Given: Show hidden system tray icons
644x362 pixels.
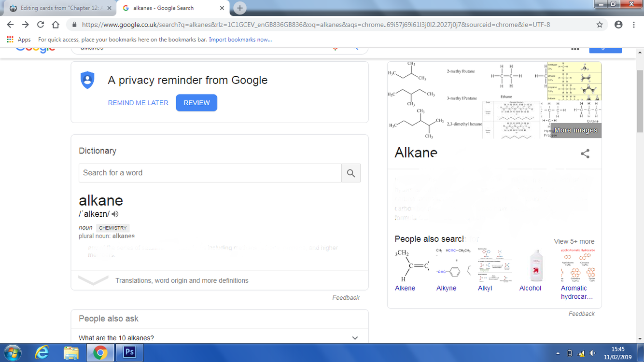Looking at the screenshot, I should coord(558,353).
